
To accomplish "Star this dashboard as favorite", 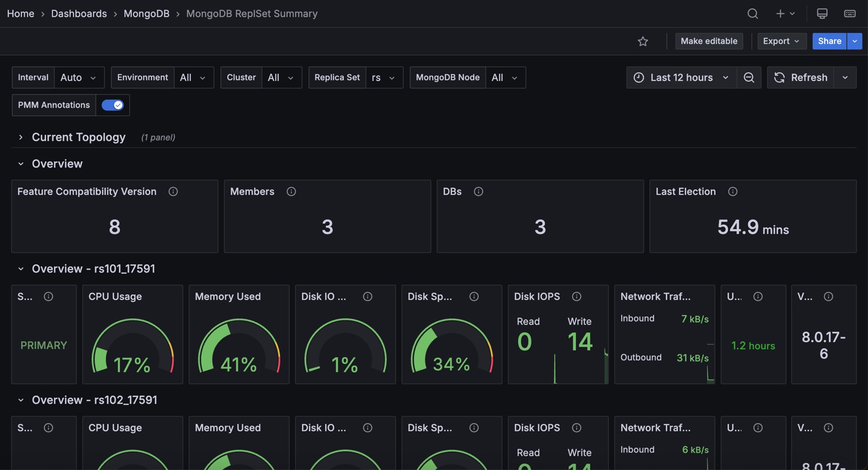I will coord(643,41).
